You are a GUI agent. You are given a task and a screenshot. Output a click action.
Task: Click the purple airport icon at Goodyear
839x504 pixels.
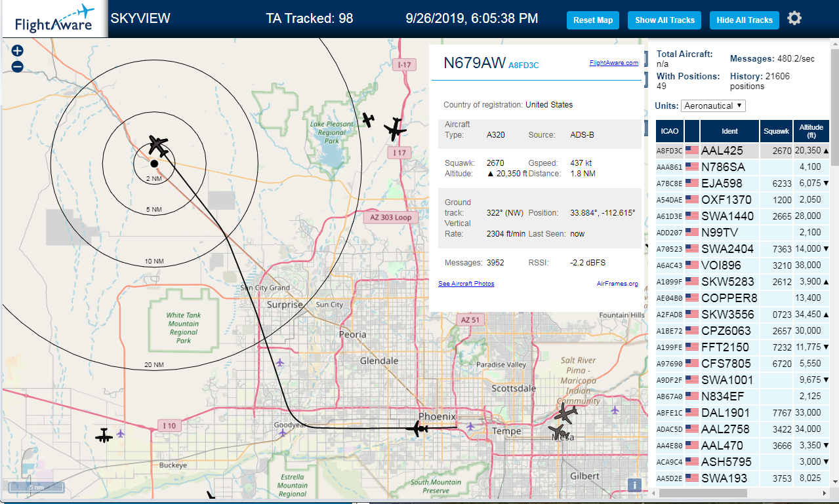tap(282, 433)
